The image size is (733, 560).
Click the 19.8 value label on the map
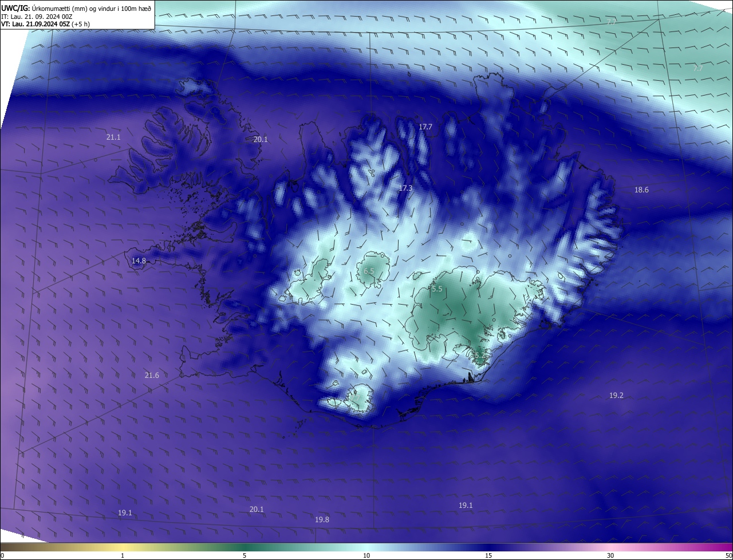coord(322,520)
